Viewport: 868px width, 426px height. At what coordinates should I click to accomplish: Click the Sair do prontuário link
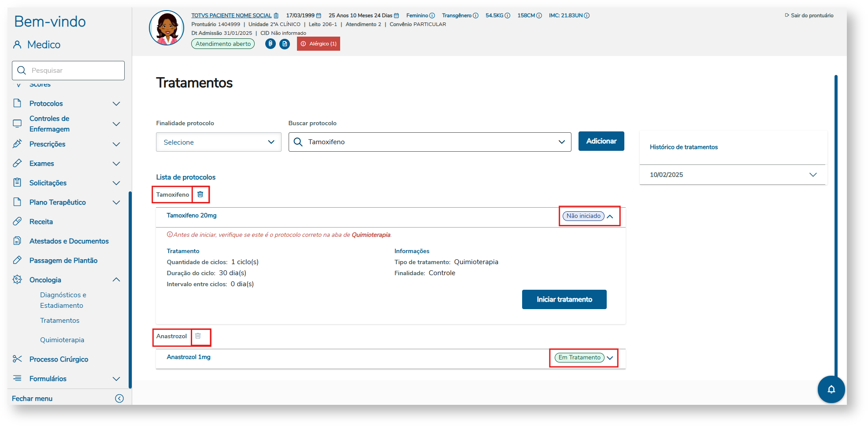[809, 15]
